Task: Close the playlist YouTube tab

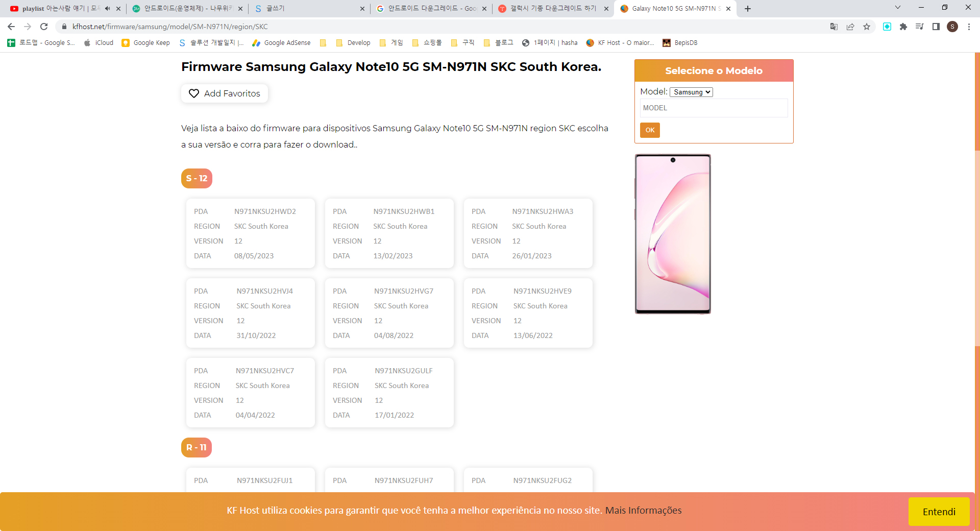Action: (118, 9)
